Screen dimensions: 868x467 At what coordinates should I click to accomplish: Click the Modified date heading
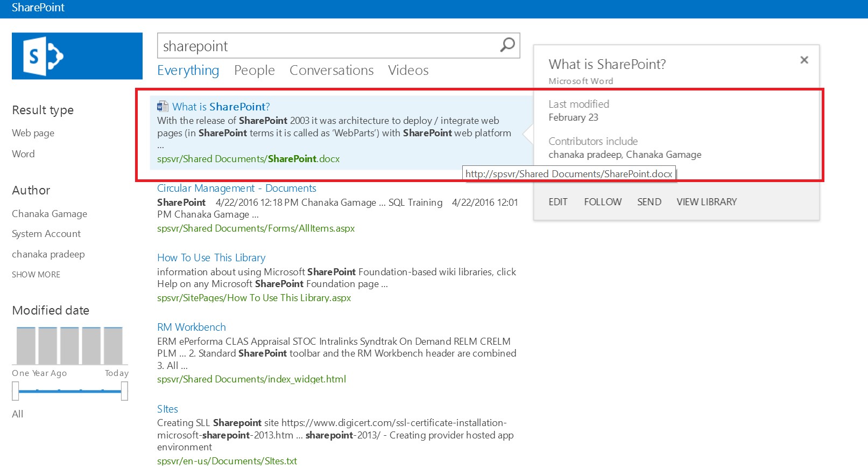[x=51, y=311]
